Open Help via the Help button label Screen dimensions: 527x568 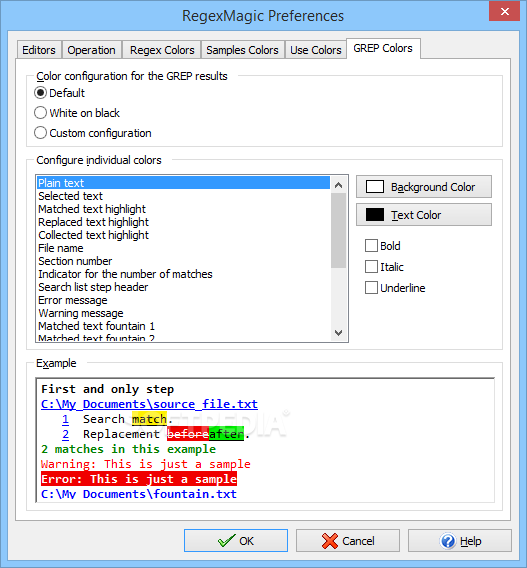pyautogui.click(x=470, y=541)
